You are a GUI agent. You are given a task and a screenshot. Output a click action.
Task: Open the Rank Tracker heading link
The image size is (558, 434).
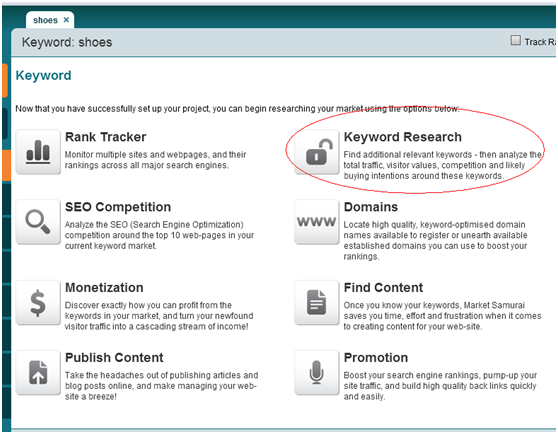pos(106,137)
